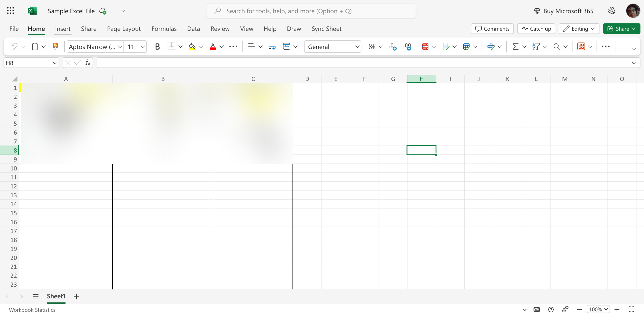Expand the font name dropdown
The width and height of the screenshot is (644, 314).
(x=120, y=47)
